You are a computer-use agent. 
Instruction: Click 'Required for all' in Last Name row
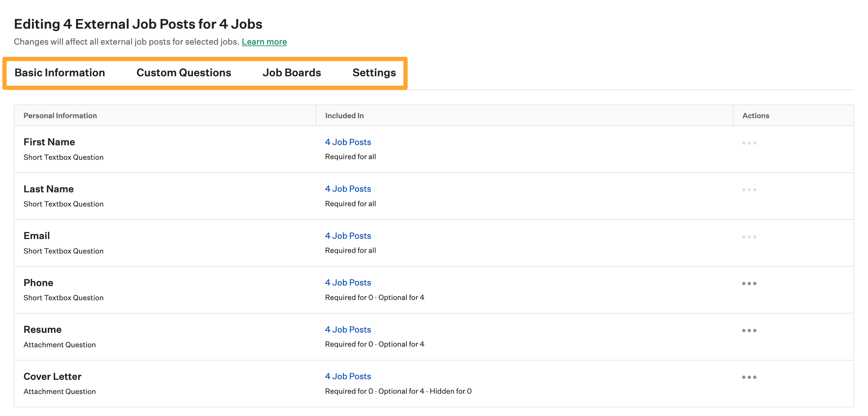click(350, 203)
